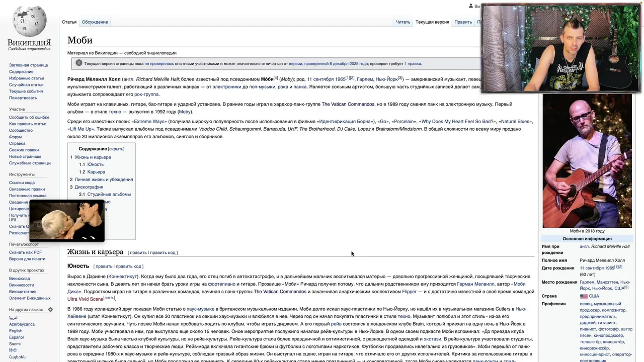Switch to English language version

tap(16, 331)
